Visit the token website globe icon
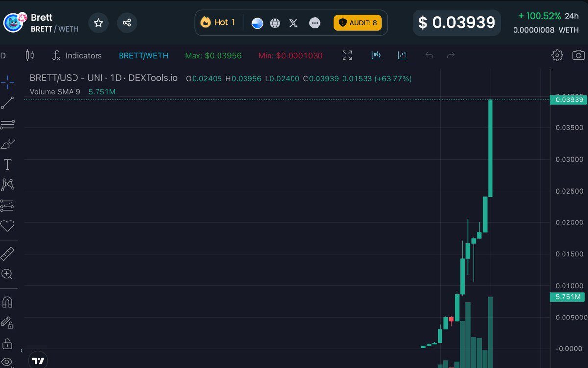Screen dimensions: 588x368 [x=275, y=23]
